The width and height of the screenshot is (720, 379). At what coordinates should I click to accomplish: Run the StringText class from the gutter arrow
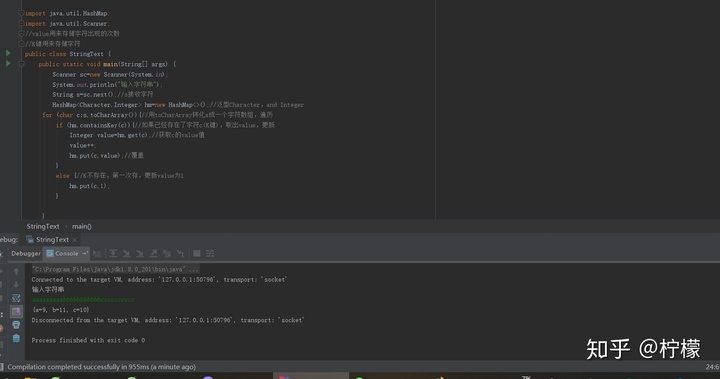(8, 53)
